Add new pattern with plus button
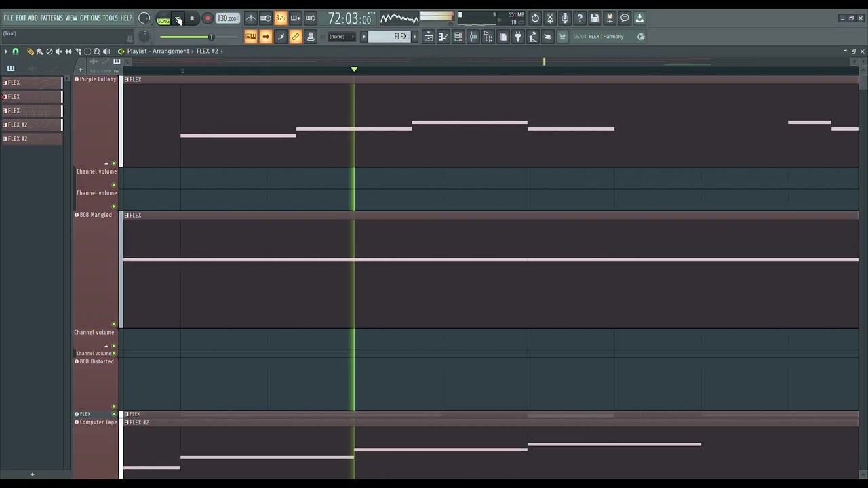The width and height of the screenshot is (868, 488). [x=415, y=37]
